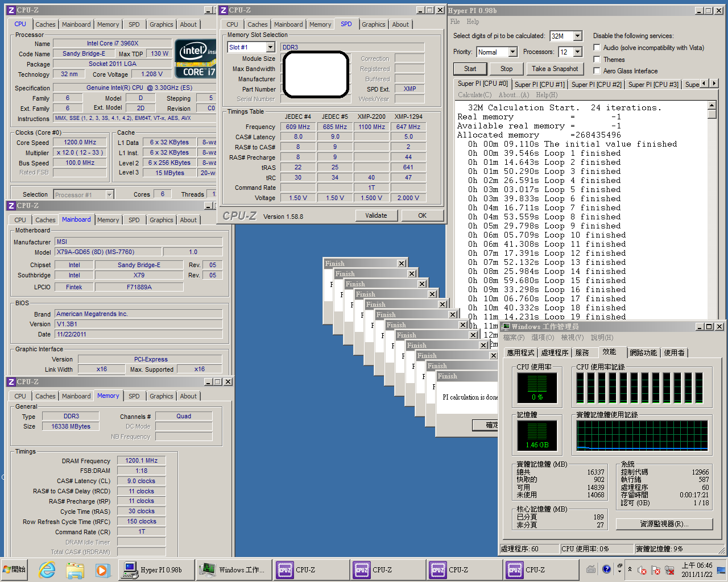Screen dimensions: 728x582
Task: Open the 檢視(V) menu in Task Manager
Action: point(572,338)
